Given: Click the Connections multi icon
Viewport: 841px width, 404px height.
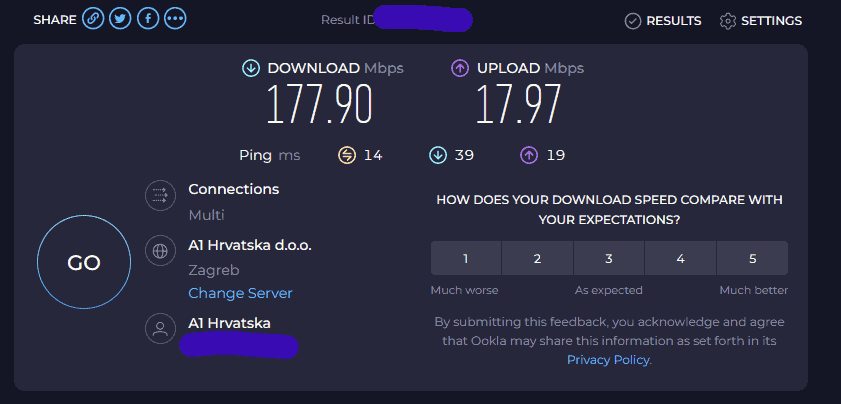Looking at the screenshot, I should tap(160, 196).
